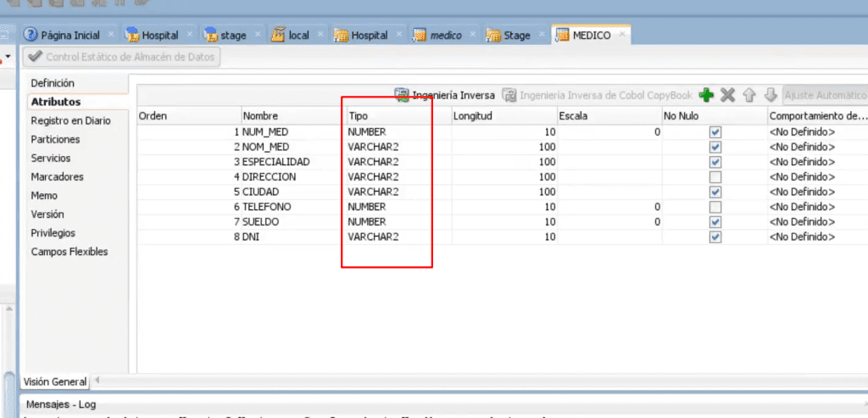Screen dimensions: 868x418
Task: Open Registro en Diario section
Action: [71, 120]
